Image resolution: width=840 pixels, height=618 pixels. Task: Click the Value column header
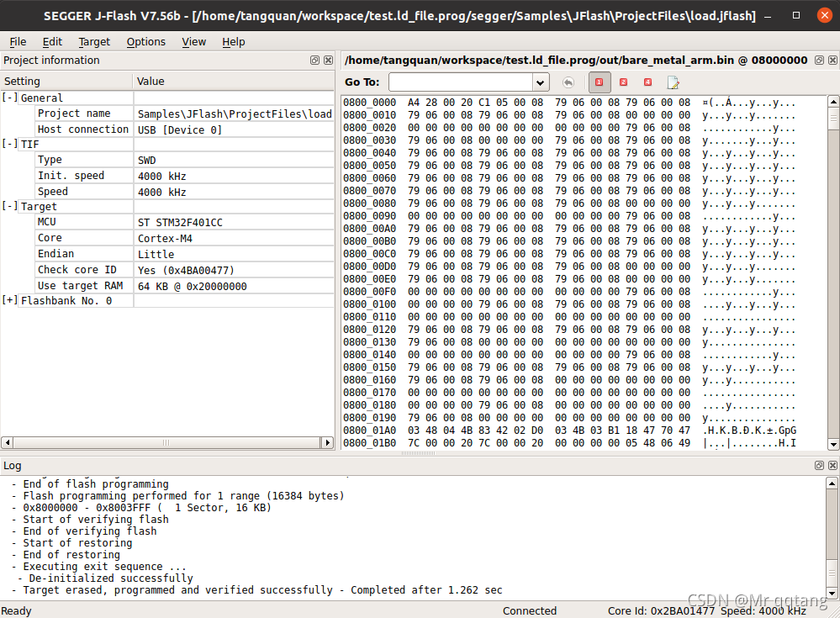click(x=234, y=81)
